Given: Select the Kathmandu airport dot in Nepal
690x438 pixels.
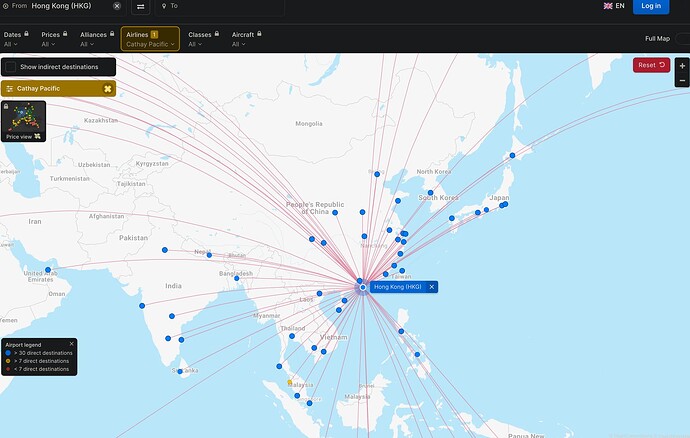Looking at the screenshot, I should tap(209, 255).
